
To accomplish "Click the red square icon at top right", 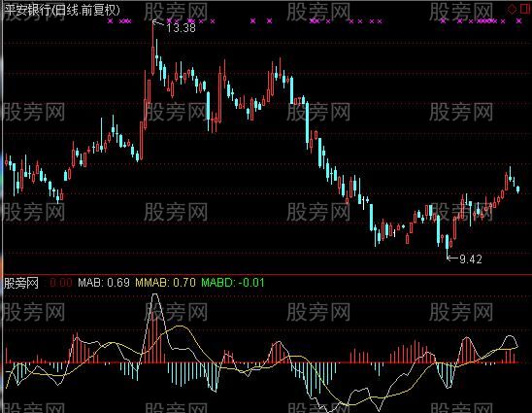I will 524,9.
